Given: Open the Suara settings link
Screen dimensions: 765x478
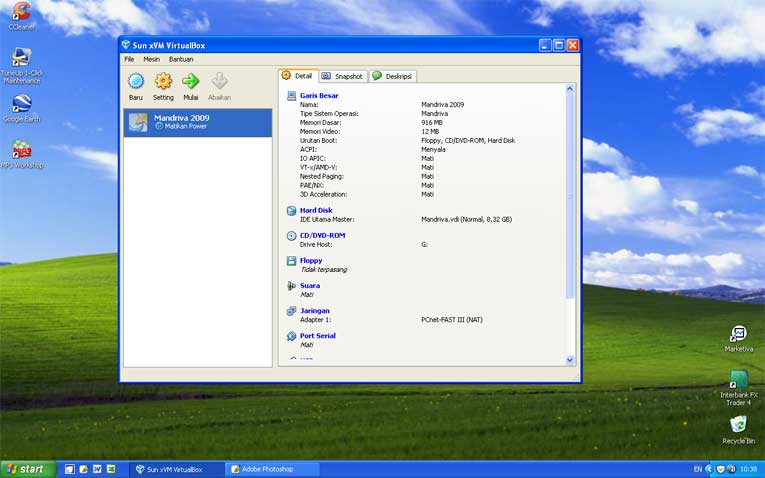Looking at the screenshot, I should pos(310,285).
